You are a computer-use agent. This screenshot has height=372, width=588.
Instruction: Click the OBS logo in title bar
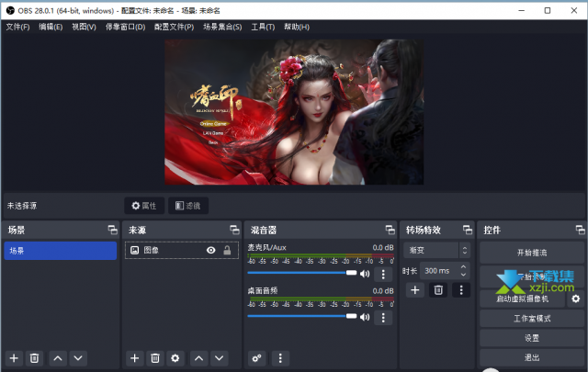10,10
